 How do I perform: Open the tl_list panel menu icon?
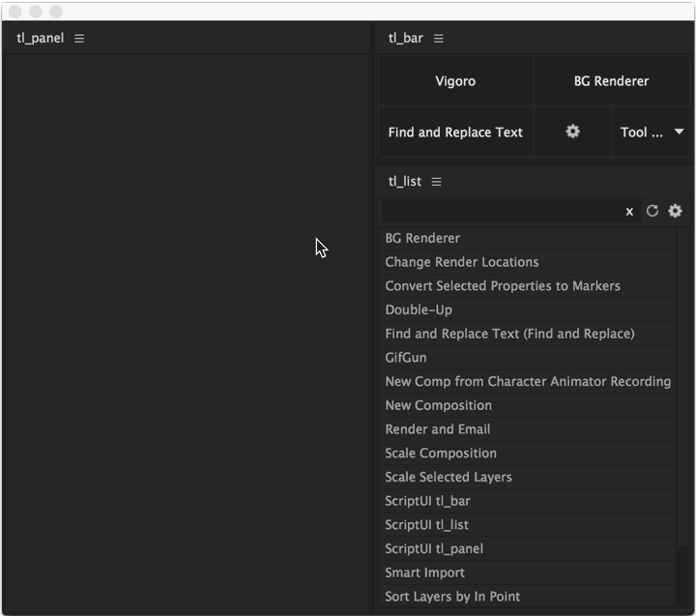436,182
